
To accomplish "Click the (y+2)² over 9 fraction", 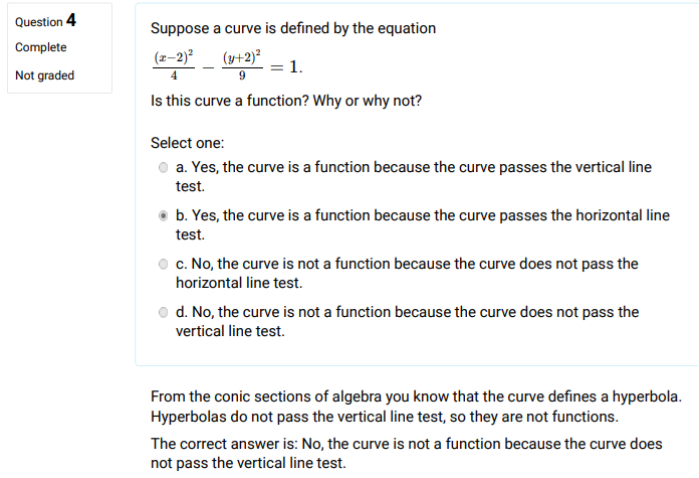I will click(242, 65).
